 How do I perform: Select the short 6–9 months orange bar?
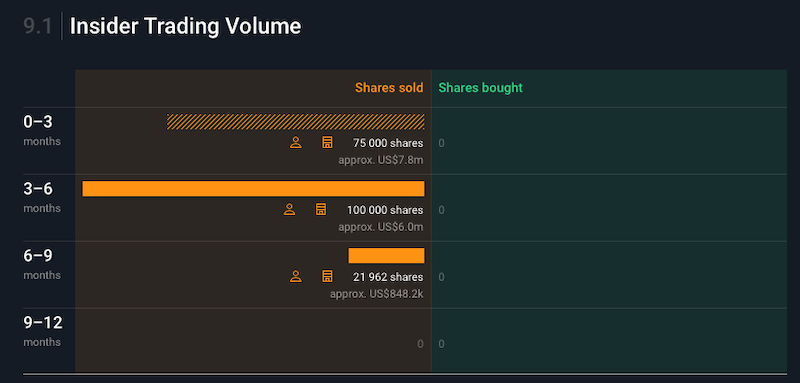[x=386, y=256]
